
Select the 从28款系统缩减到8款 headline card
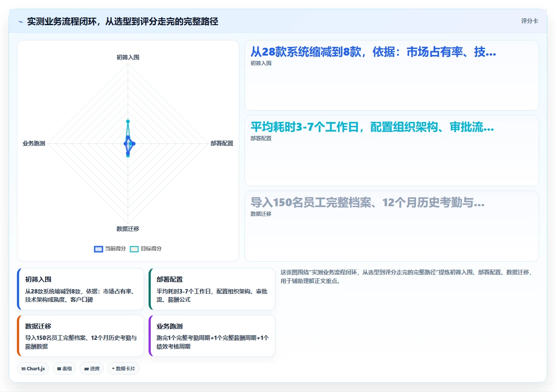tap(392, 75)
